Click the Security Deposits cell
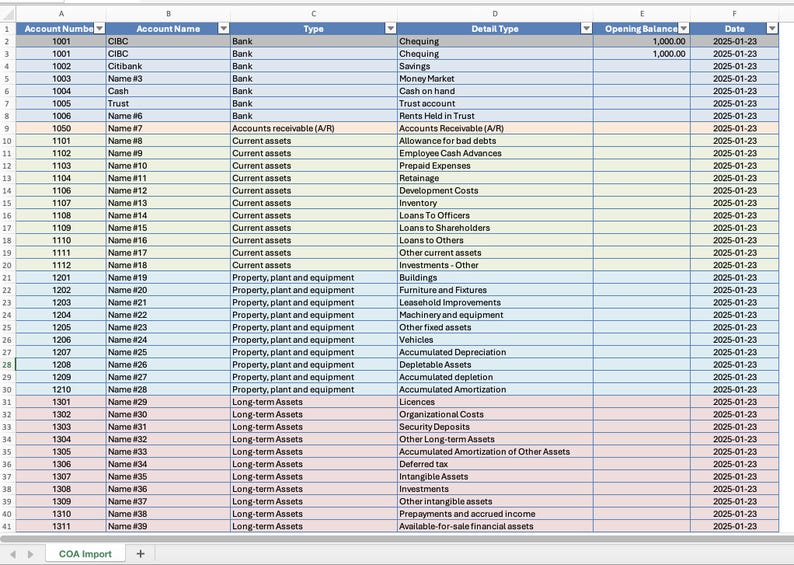 tap(495, 426)
